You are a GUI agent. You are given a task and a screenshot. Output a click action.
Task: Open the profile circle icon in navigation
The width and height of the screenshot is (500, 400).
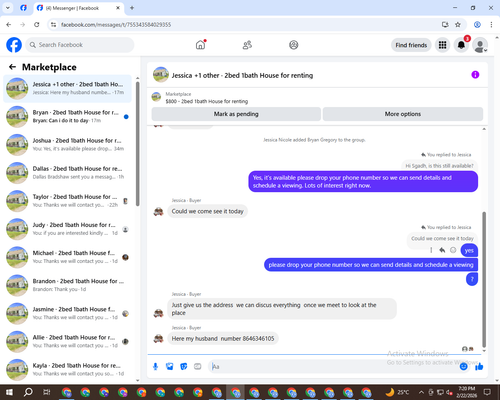point(294,45)
